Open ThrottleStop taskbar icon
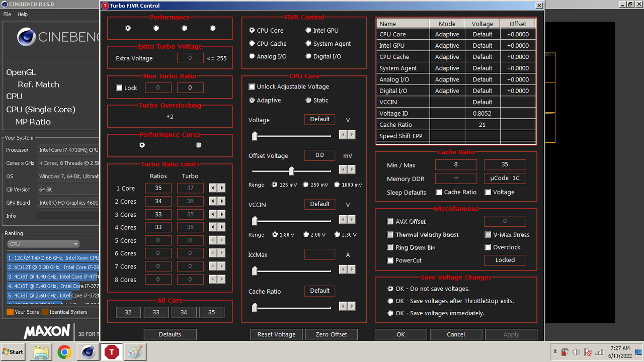The image size is (644, 362). tap(111, 352)
